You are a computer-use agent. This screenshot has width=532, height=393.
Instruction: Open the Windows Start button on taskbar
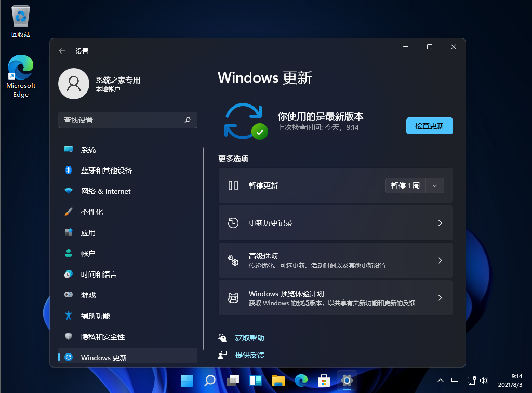pyautogui.click(x=187, y=381)
